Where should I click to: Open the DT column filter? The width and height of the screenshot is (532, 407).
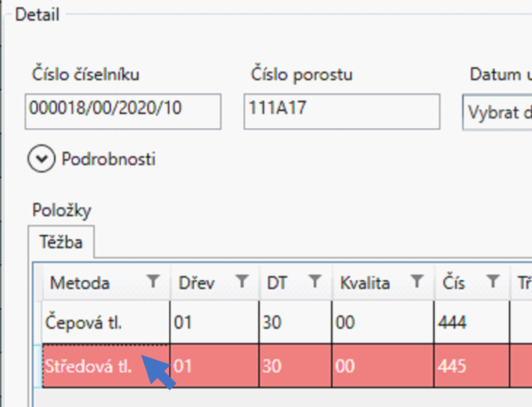point(315,282)
